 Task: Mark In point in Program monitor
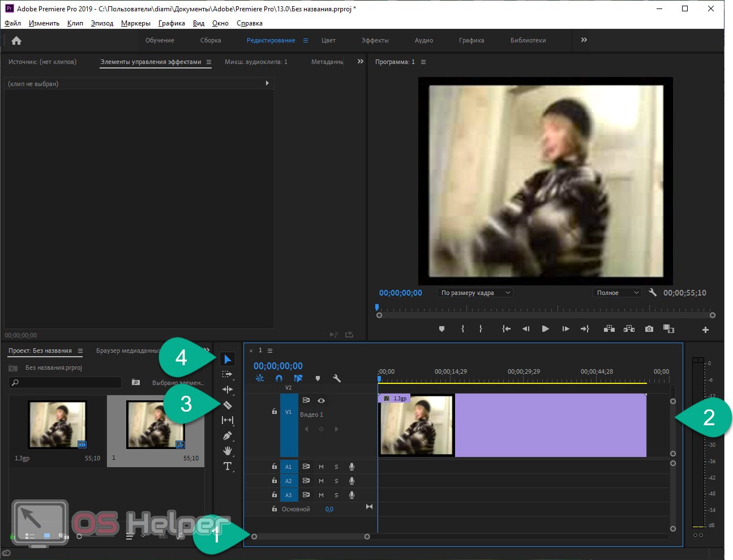tap(462, 329)
